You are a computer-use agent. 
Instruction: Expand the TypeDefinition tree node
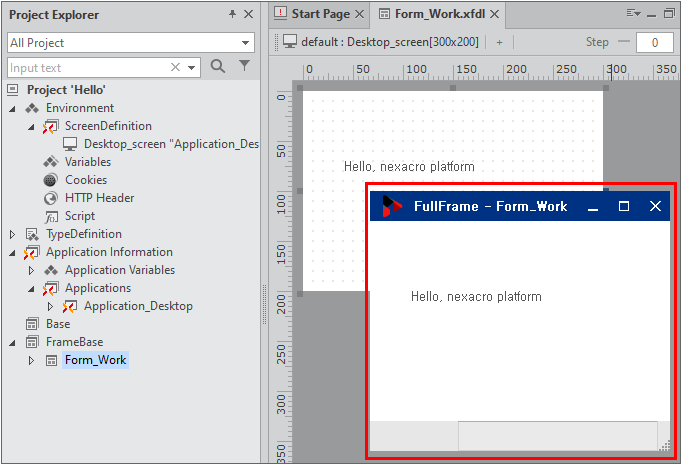tap(12, 234)
